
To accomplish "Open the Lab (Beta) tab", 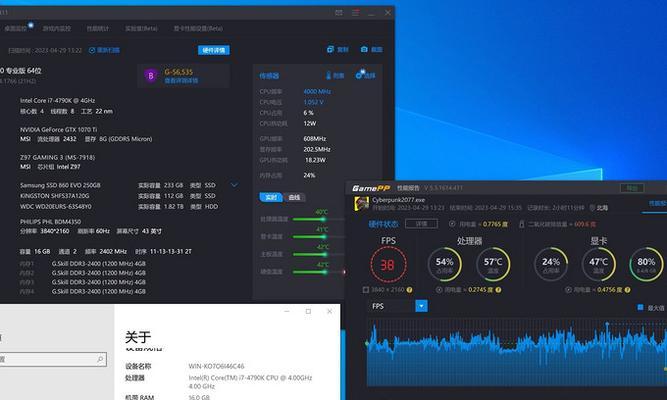I will (x=141, y=29).
